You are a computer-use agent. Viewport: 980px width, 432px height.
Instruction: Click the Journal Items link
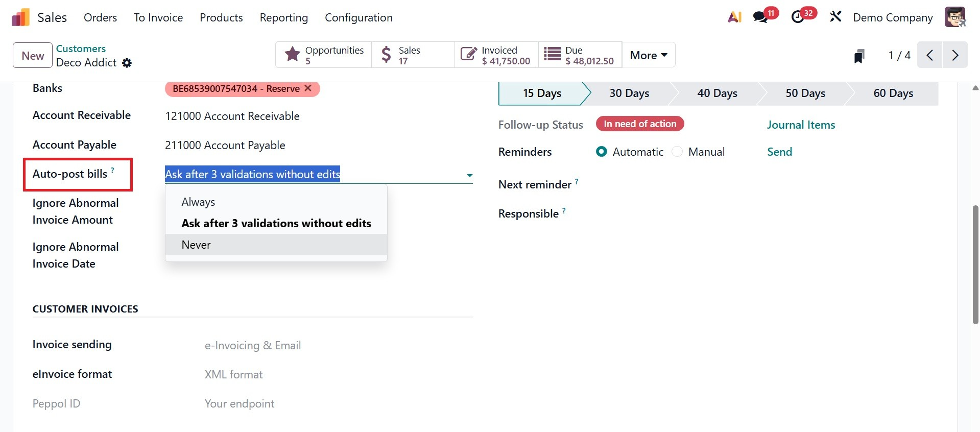click(801, 125)
